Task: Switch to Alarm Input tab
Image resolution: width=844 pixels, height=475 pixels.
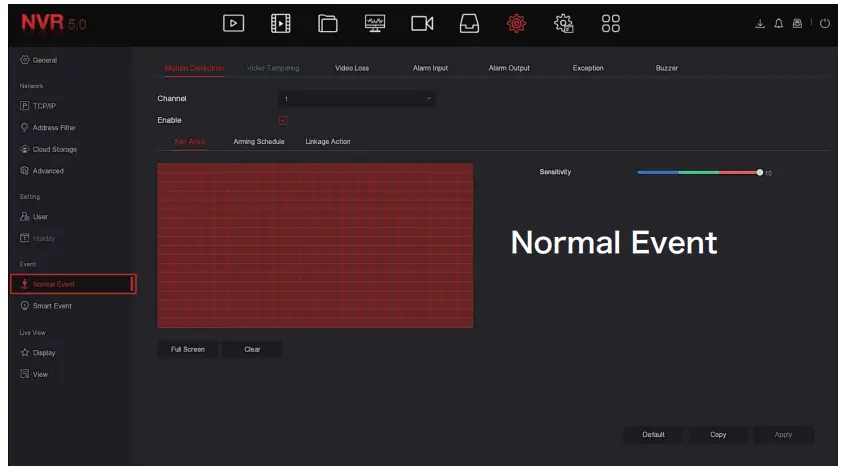Action: pos(430,68)
